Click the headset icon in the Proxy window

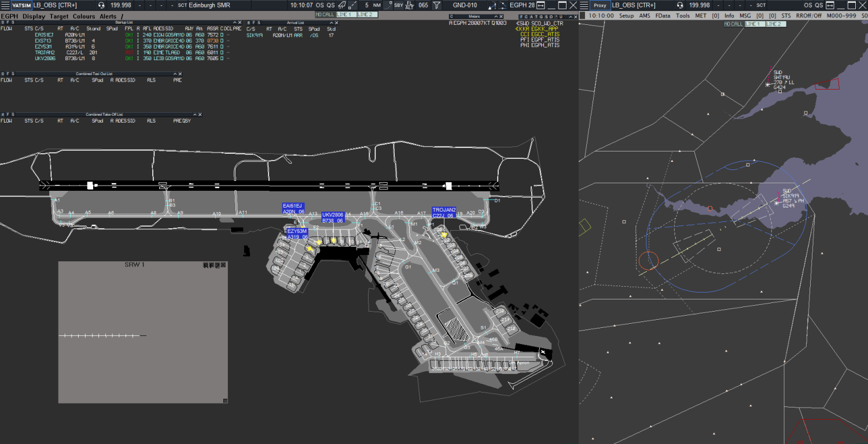(679, 5)
